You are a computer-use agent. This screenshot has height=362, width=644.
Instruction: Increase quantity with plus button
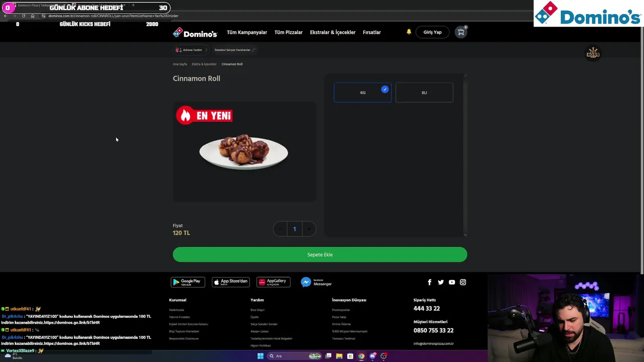click(309, 229)
